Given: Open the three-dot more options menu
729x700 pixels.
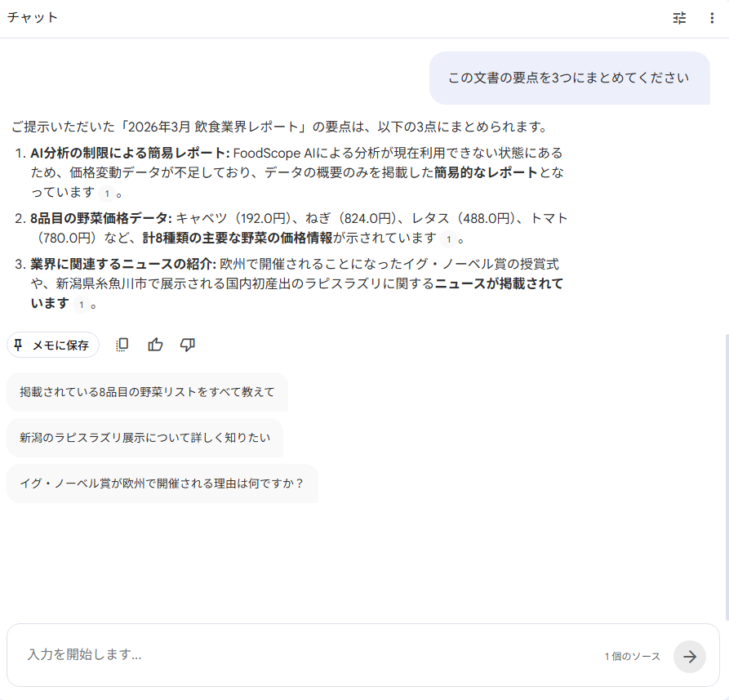Looking at the screenshot, I should [712, 18].
